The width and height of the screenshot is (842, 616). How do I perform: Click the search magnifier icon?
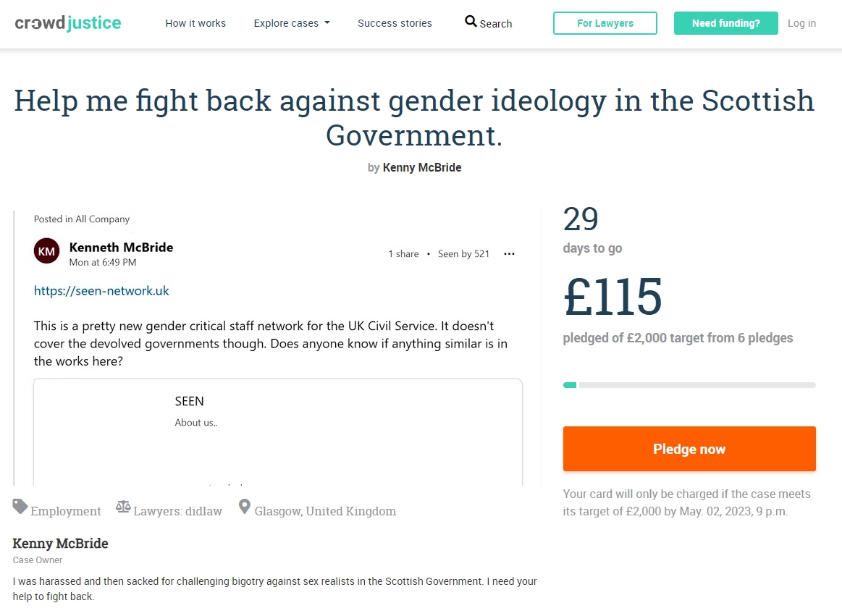click(471, 22)
